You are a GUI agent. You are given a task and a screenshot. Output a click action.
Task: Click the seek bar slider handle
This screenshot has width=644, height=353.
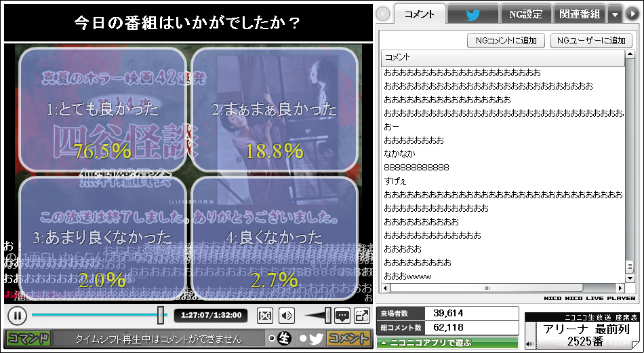(x=161, y=316)
